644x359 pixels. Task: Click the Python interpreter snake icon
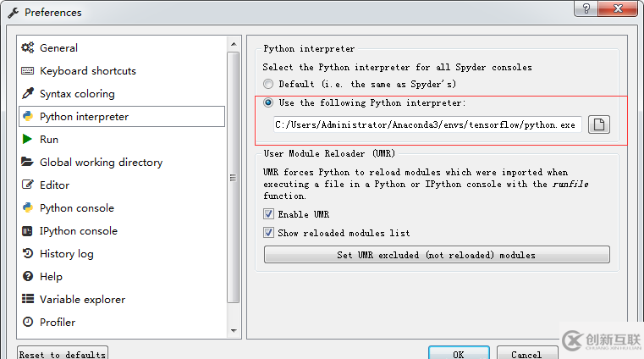(28, 116)
